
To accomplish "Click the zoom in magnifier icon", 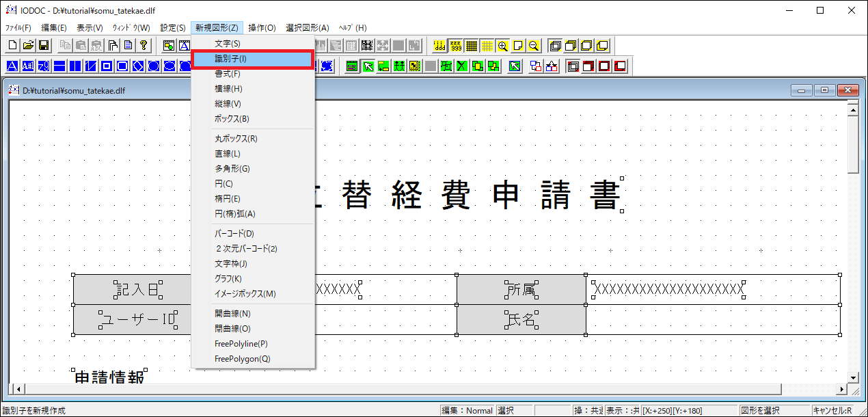I will [503, 46].
